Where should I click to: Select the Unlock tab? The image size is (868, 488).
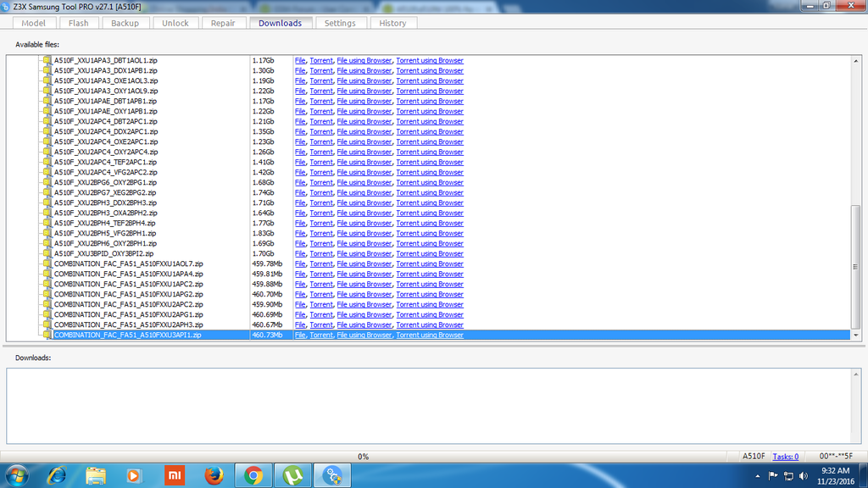click(175, 23)
